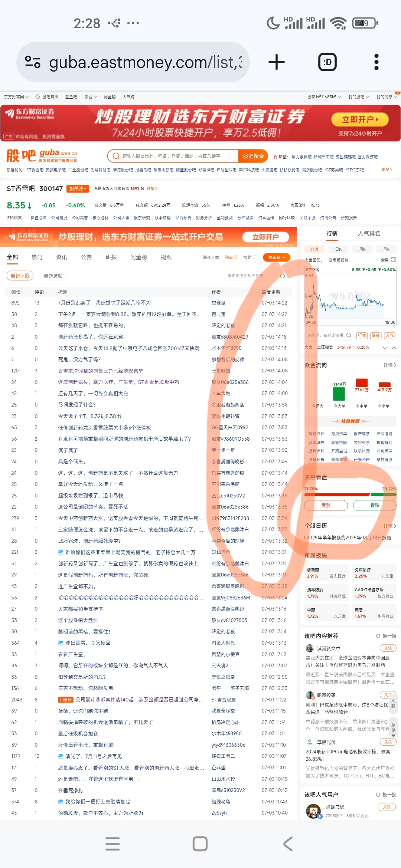Select 日K chart period
The height and width of the screenshot is (868, 401).
pos(339,249)
